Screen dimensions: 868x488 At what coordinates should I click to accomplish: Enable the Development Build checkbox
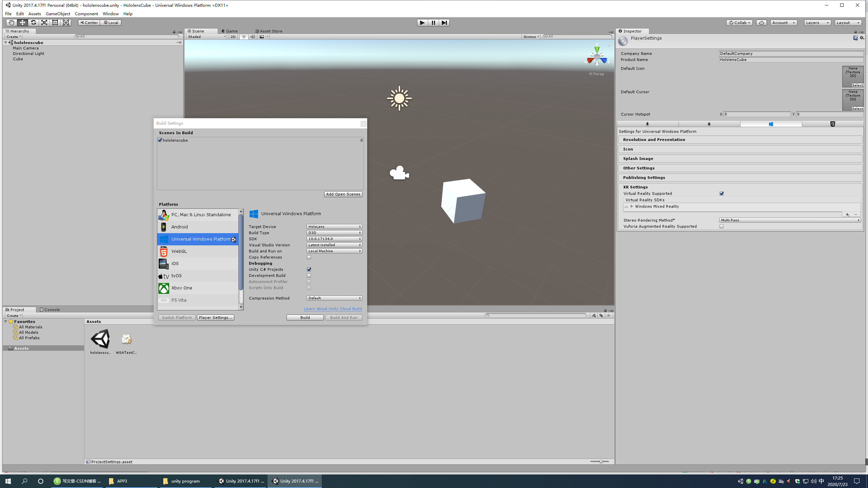(309, 276)
